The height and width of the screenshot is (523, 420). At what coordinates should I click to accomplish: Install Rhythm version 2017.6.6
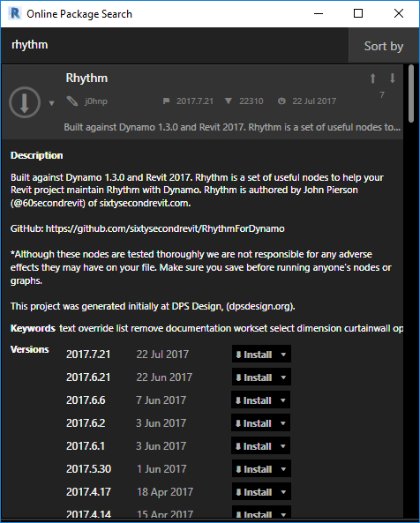(x=253, y=400)
